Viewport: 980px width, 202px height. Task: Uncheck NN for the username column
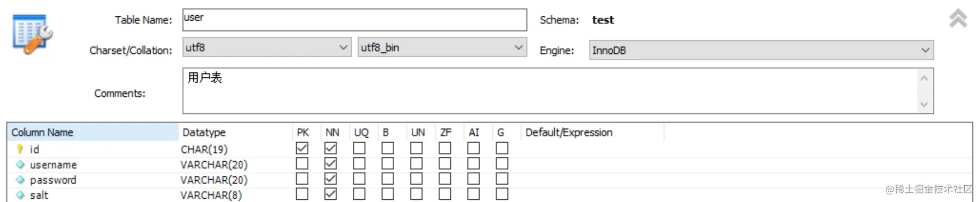[330, 163]
